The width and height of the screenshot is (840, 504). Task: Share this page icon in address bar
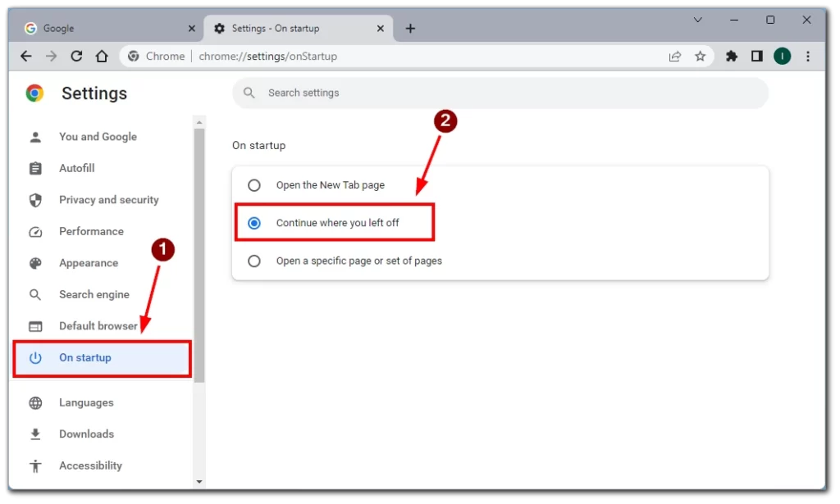[x=675, y=57]
